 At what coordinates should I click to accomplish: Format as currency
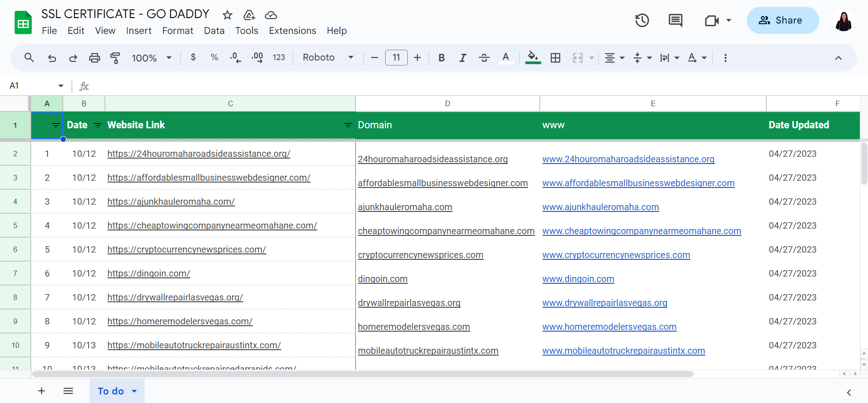193,57
